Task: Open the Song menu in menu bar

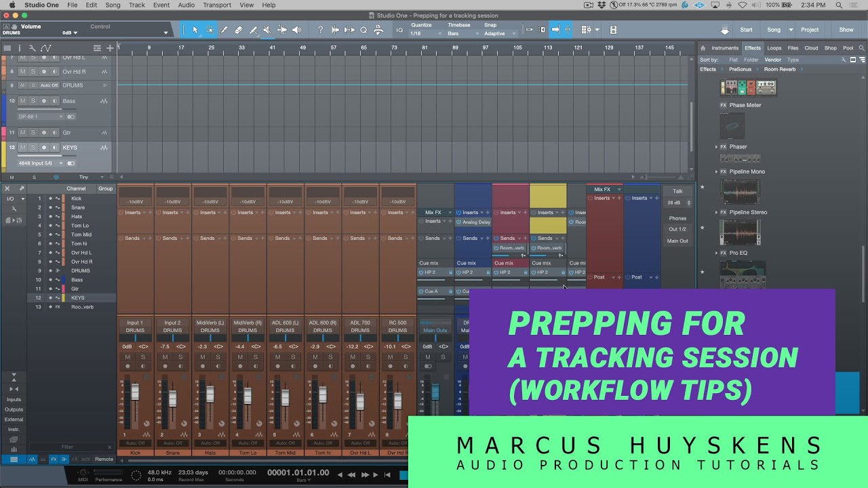Action: tap(113, 5)
